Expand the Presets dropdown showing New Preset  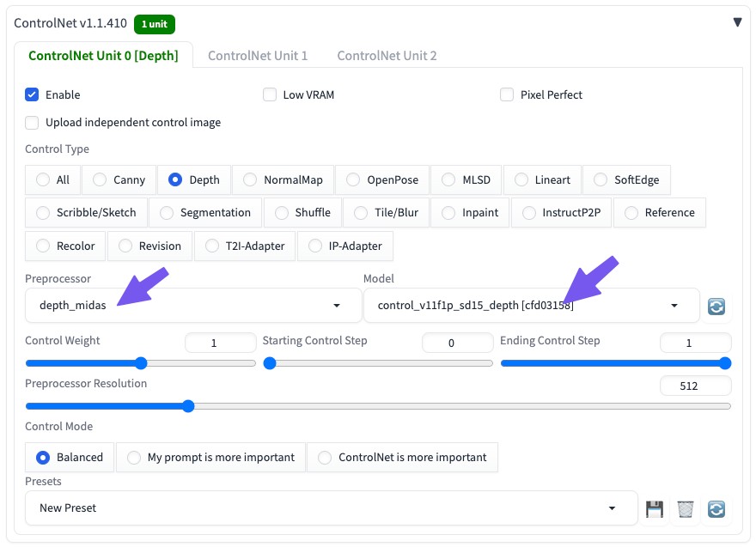(x=331, y=508)
